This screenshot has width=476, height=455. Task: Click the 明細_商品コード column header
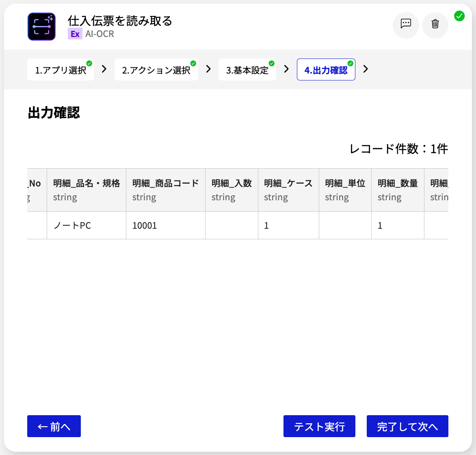166,190
